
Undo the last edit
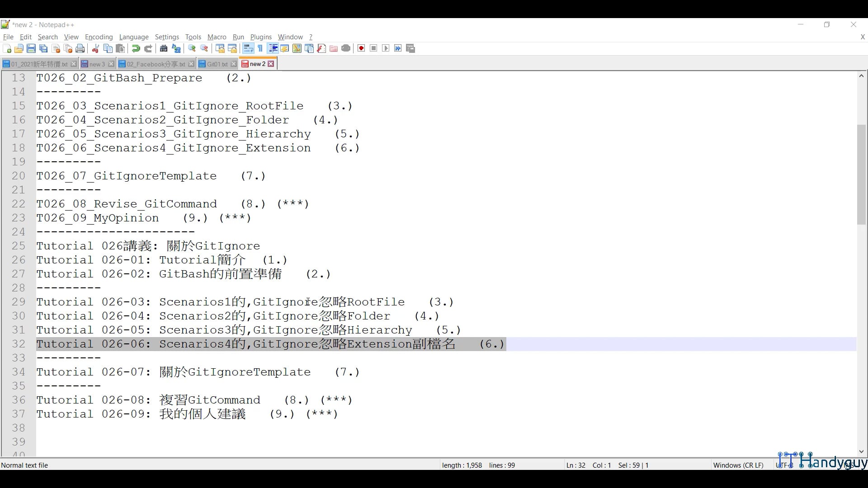point(135,48)
